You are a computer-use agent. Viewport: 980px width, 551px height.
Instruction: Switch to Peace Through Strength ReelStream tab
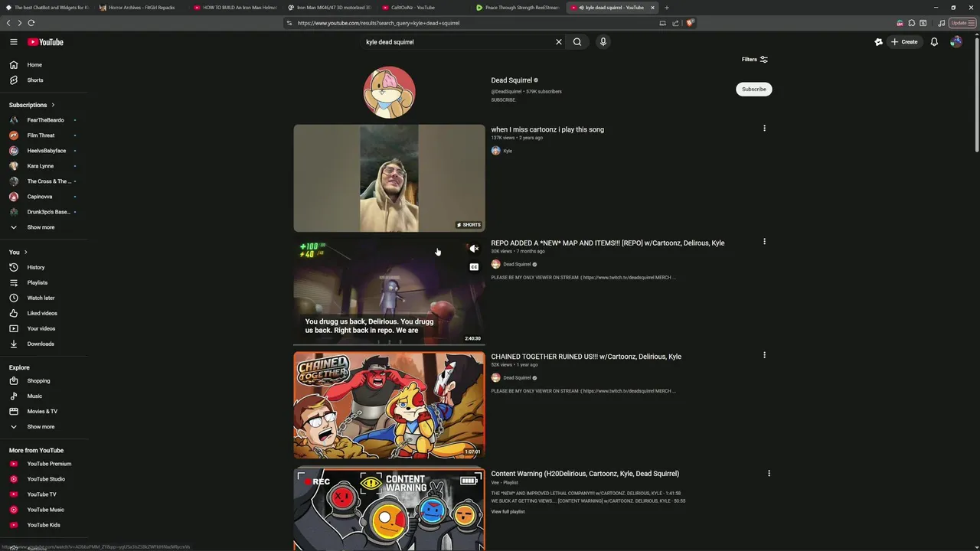[518, 8]
